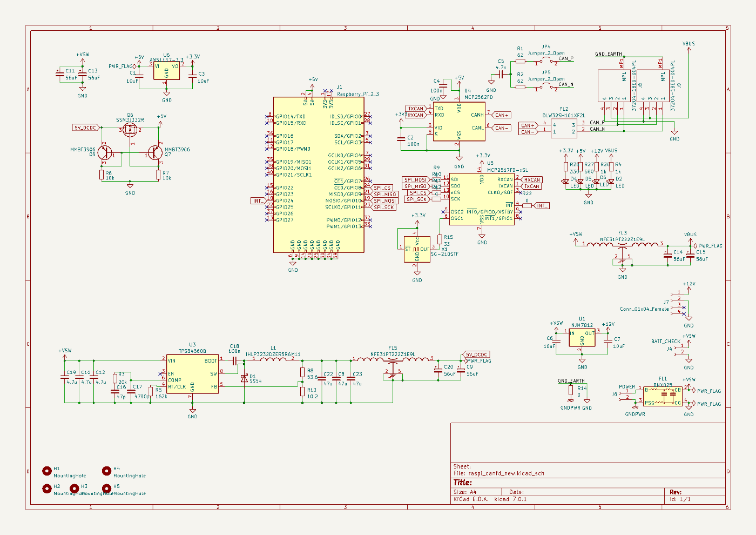Select the U1 NJM7812 regulator symbol
The width and height of the screenshot is (756, 535).
[x=582, y=337]
